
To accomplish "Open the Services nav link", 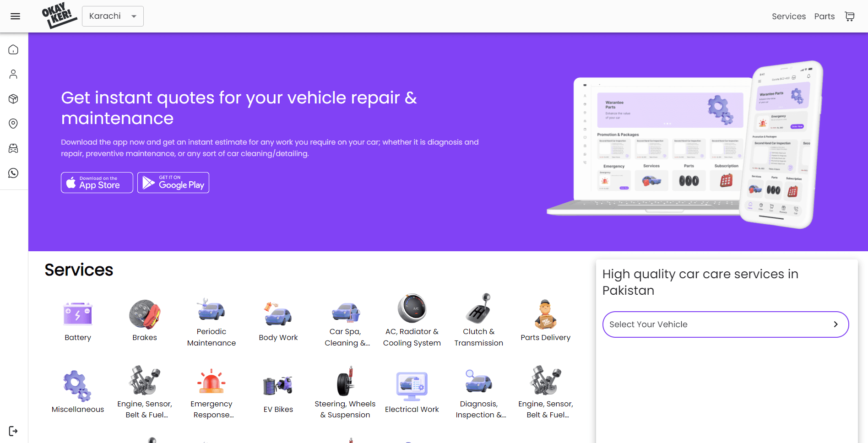I will coord(788,16).
